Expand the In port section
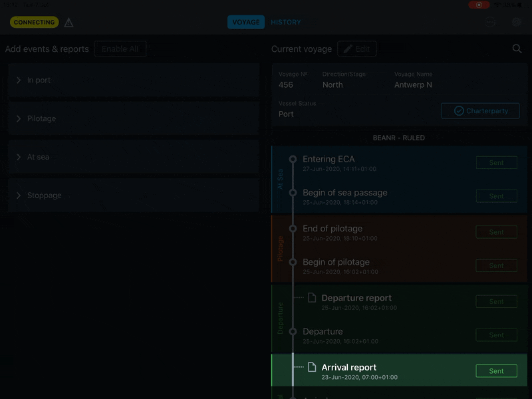Image resolution: width=532 pixels, height=399 pixels. (x=134, y=80)
